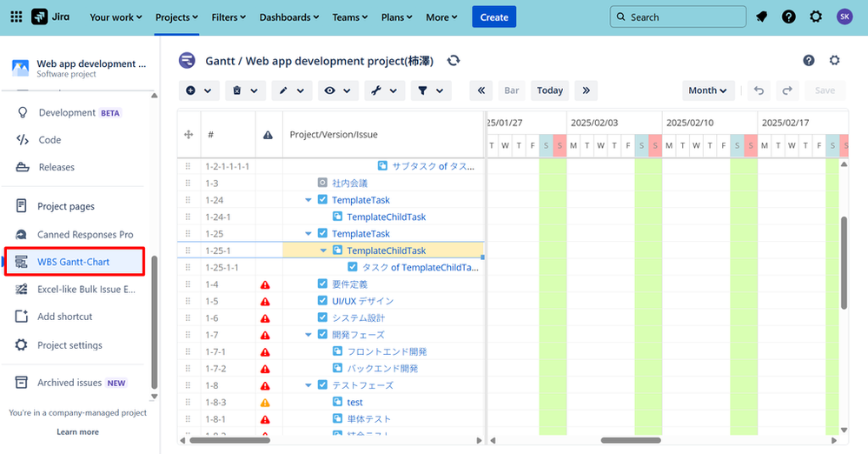This screenshot has width=868, height=454.
Task: Jump to previous period with double left arrow
Action: click(481, 90)
